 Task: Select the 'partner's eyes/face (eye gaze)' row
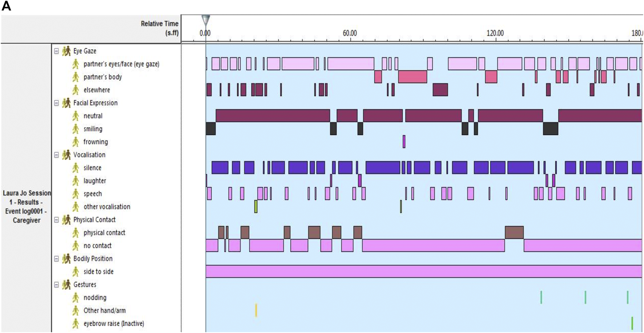tap(121, 64)
